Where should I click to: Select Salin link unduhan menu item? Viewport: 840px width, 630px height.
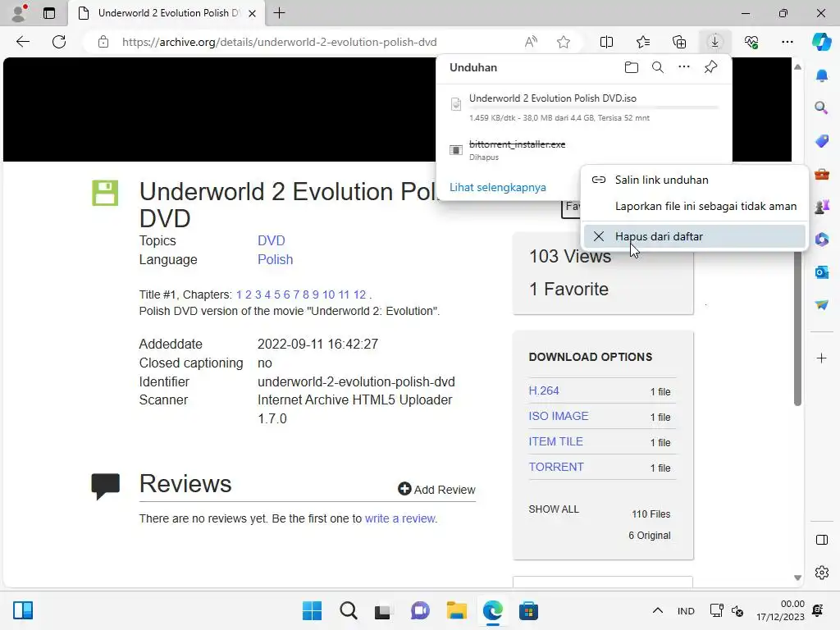click(x=694, y=180)
